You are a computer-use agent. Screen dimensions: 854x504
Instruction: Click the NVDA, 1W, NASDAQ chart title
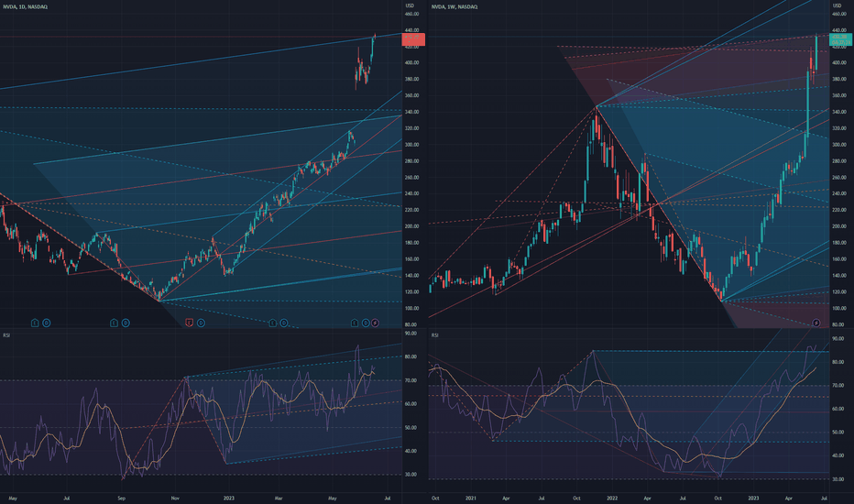(x=454, y=6)
